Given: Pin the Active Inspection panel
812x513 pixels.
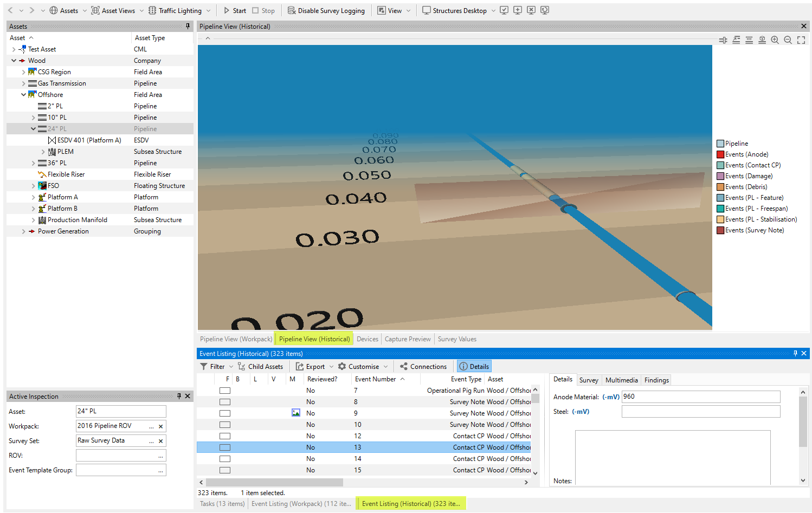Looking at the screenshot, I should pos(179,396).
